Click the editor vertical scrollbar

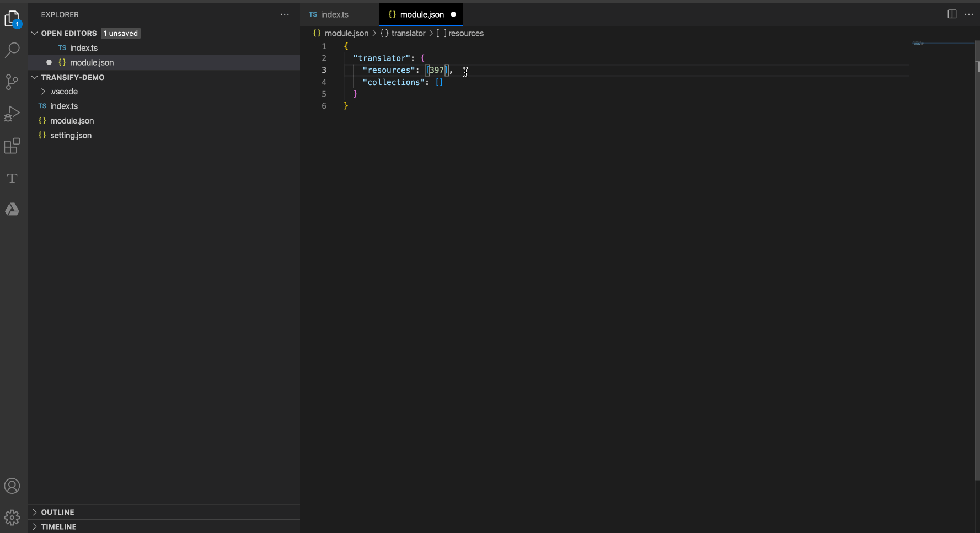[x=977, y=259]
